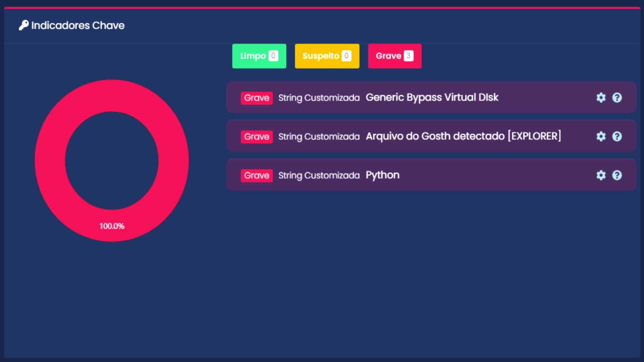Open help icon for Arquivo do Gosth row
The image size is (644, 362).
(x=617, y=136)
